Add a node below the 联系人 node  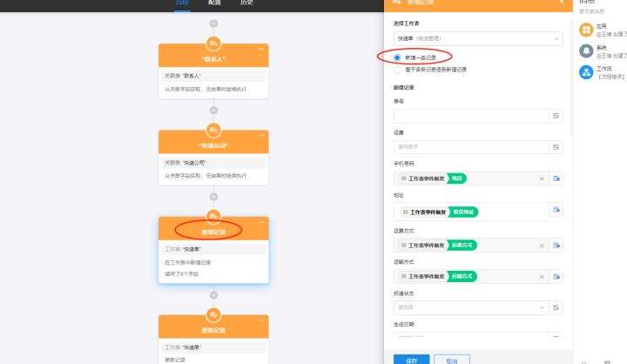coord(213,111)
